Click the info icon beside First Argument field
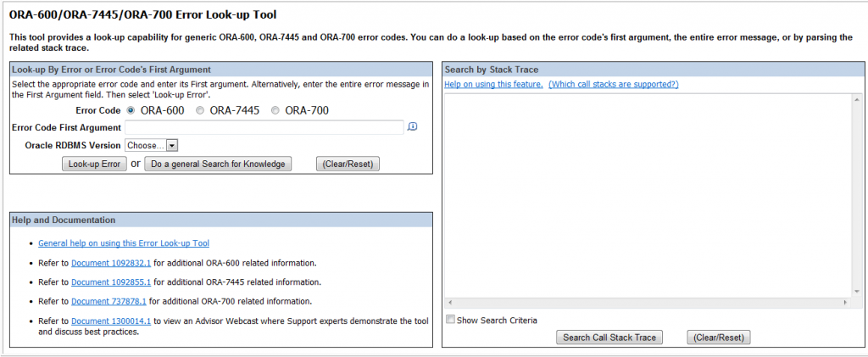This screenshot has width=868, height=357. [x=412, y=126]
